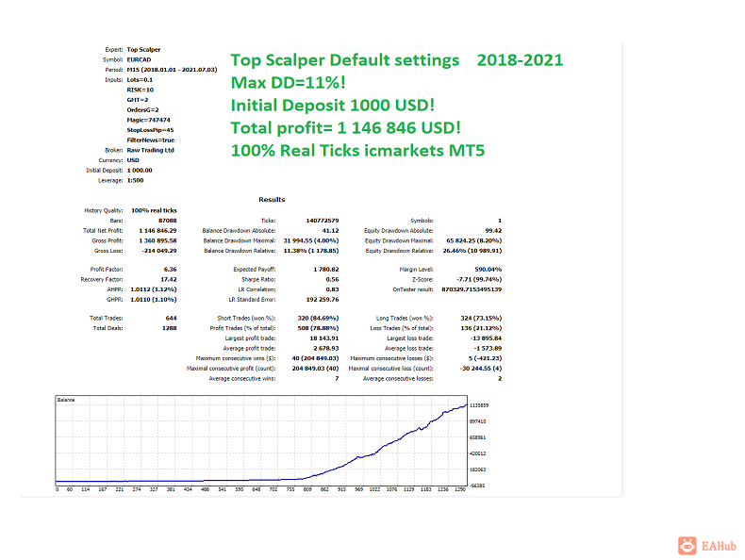Click the Average profit trade value '2 678.93'
Image resolution: width=745 pixels, height=560 pixels.
point(326,348)
